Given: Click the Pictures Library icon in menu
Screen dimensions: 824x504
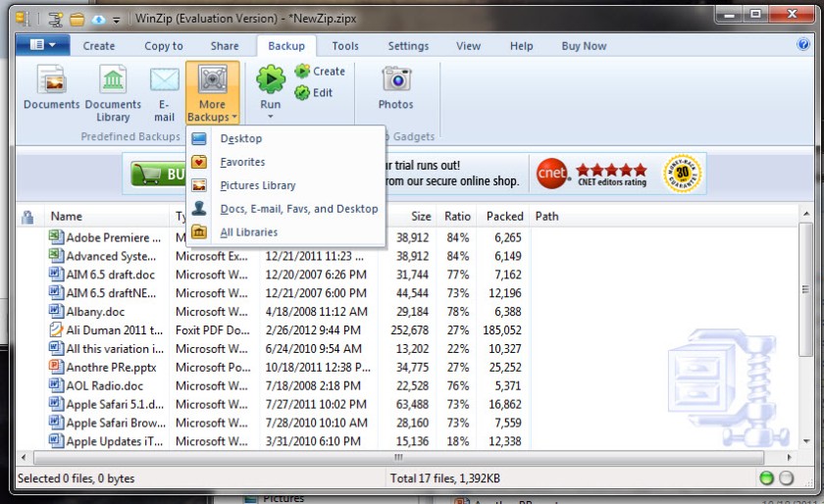Looking at the screenshot, I should point(198,185).
